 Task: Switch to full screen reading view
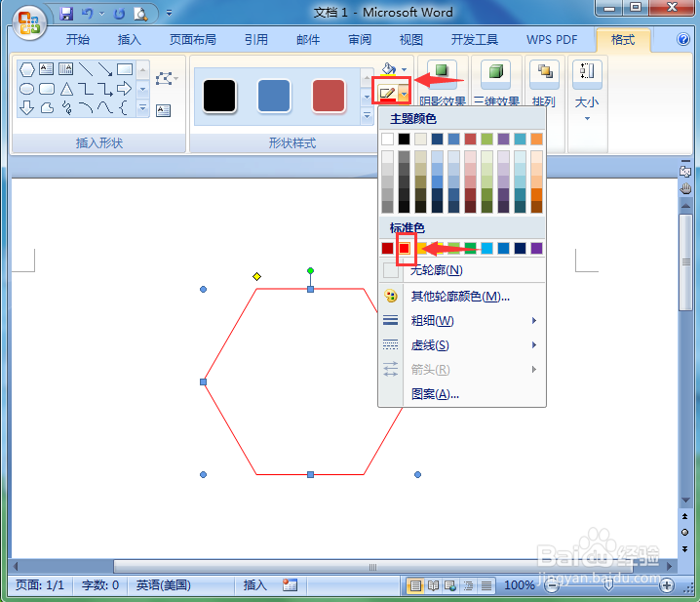433,585
